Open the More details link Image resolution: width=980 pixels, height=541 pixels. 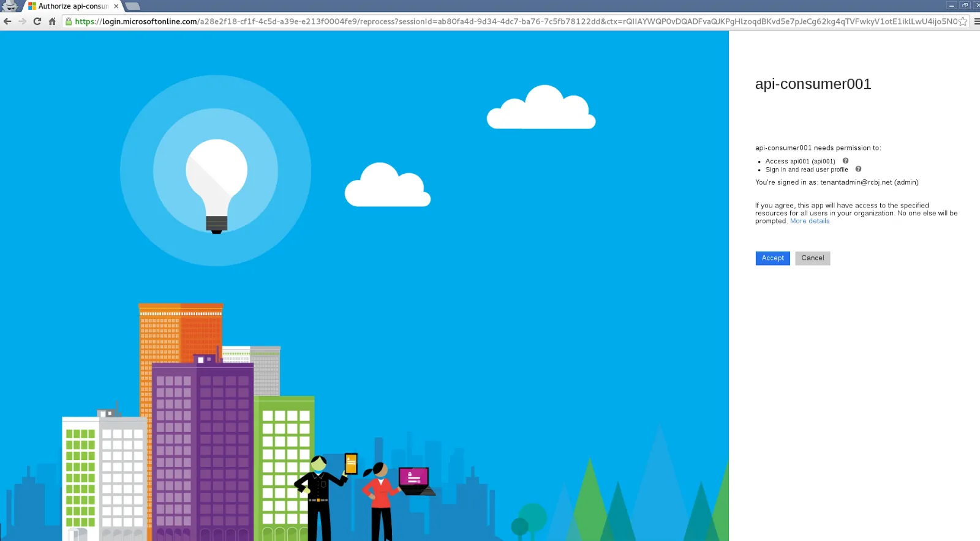click(x=810, y=221)
